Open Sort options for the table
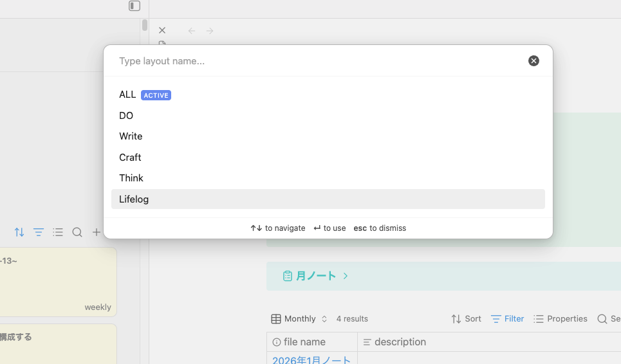The image size is (621, 364). click(466, 318)
